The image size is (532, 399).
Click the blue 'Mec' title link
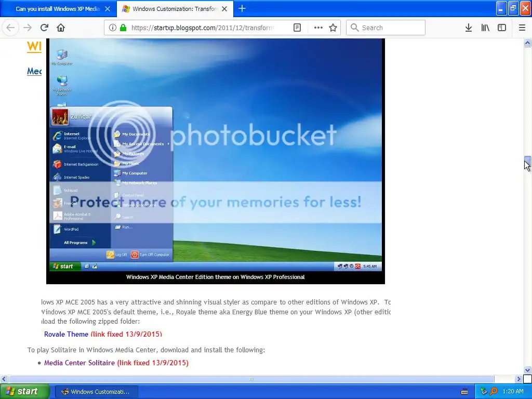[x=34, y=71]
